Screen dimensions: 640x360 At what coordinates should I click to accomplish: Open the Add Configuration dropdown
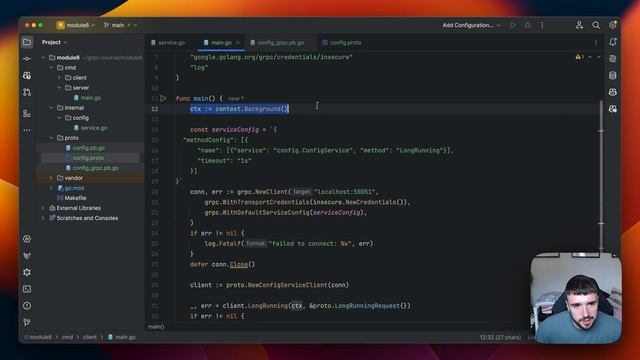click(x=471, y=25)
